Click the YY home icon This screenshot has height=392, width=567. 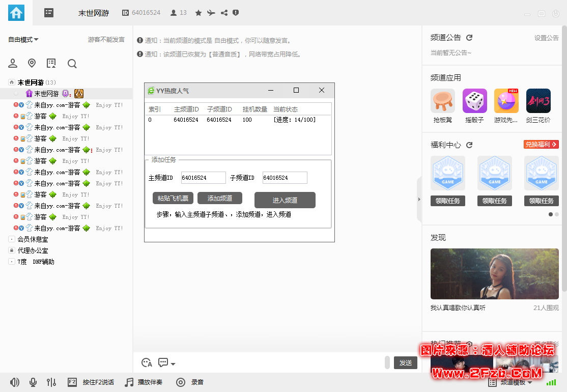click(16, 13)
